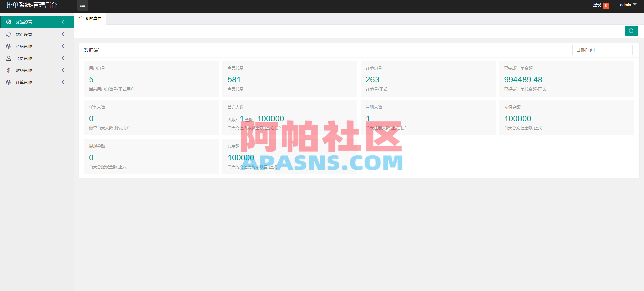Click the green refresh button
This screenshot has height=291, width=644.
pos(631,31)
